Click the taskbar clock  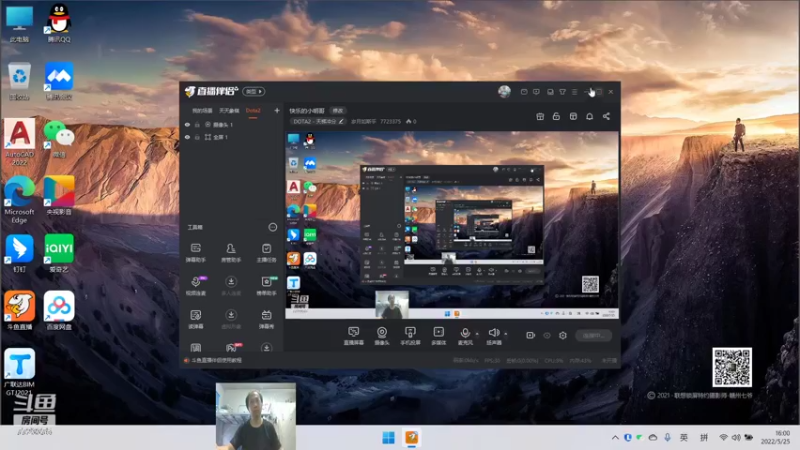pyautogui.click(x=775, y=437)
